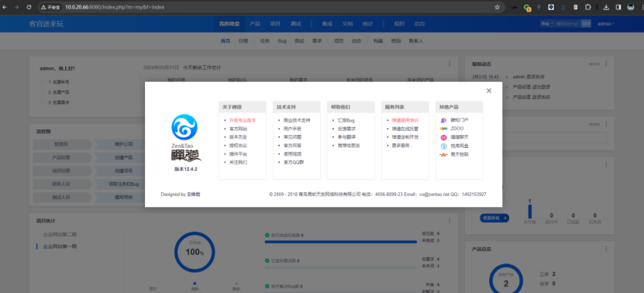Open the 常见问题 link
644x293 pixels.
click(x=292, y=137)
